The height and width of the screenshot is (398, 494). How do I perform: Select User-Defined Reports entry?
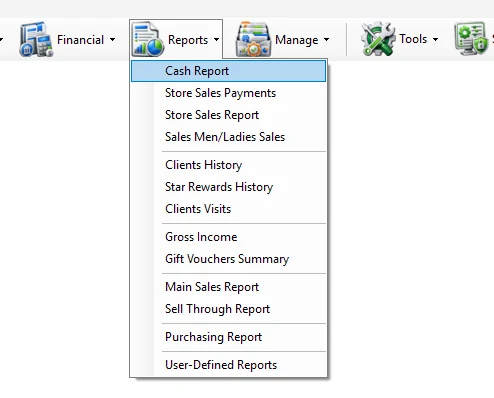(x=228, y=365)
